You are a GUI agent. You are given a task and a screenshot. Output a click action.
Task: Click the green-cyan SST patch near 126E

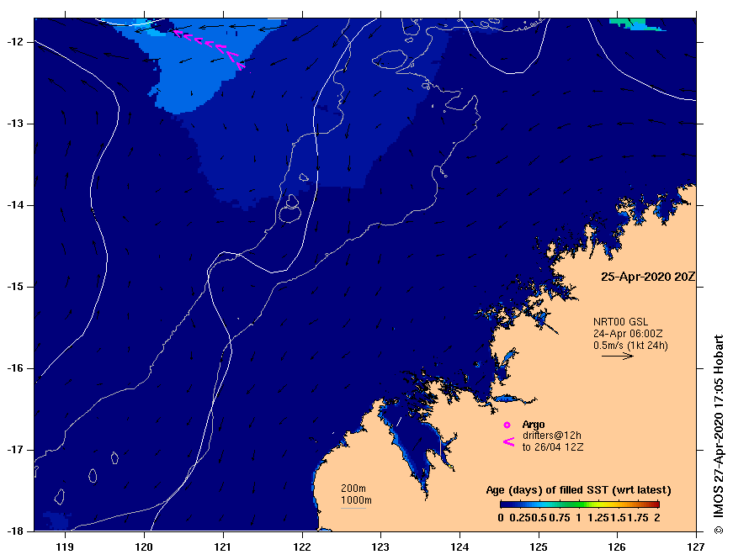tap(635, 24)
